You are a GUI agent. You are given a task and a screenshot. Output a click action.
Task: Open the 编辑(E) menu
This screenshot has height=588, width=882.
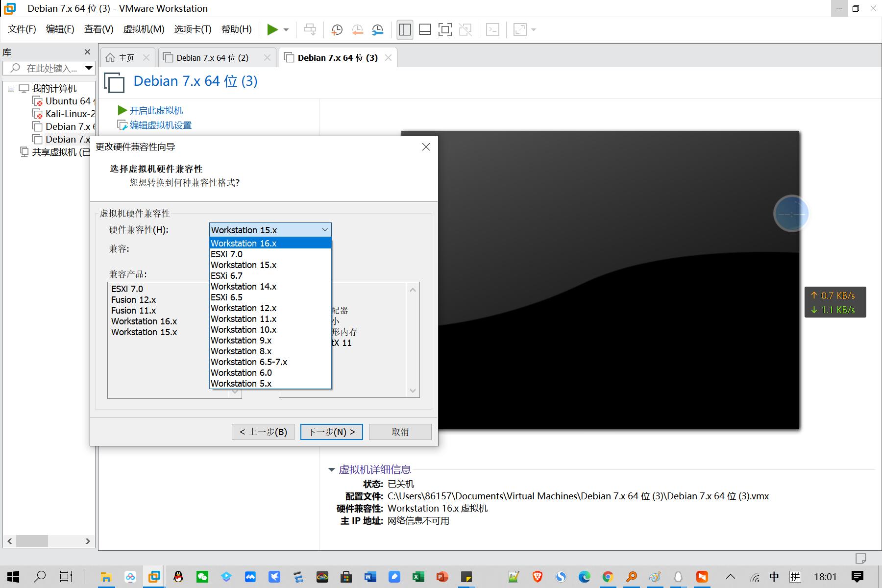pos(60,29)
